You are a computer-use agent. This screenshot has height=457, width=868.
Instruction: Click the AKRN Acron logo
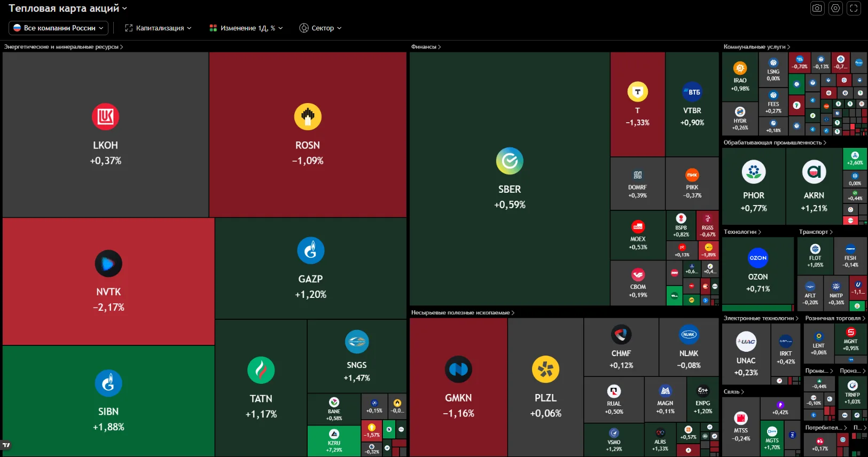pyautogui.click(x=814, y=171)
